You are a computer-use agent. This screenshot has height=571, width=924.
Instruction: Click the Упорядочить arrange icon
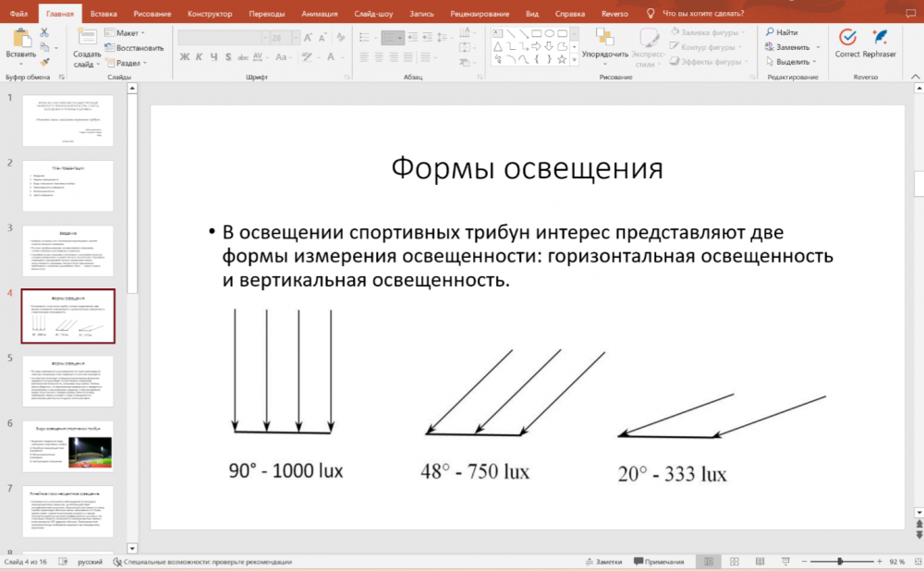coord(604,37)
